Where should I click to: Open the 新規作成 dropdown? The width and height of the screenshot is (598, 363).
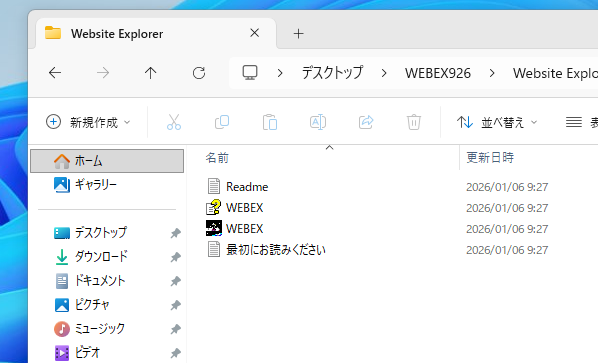tap(88, 122)
